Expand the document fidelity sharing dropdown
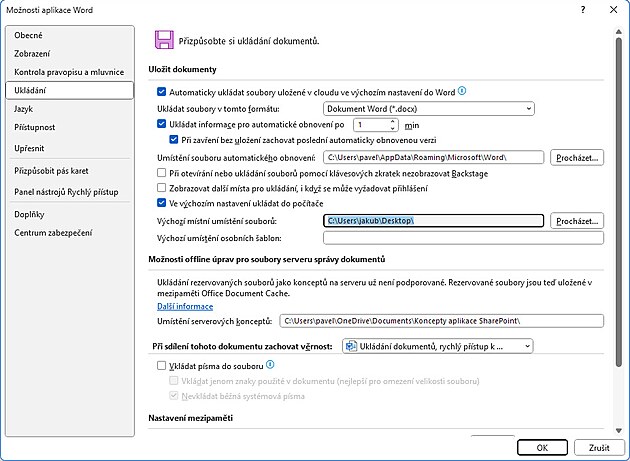Image resolution: width=630 pixels, height=461 pixels. pos(438,346)
